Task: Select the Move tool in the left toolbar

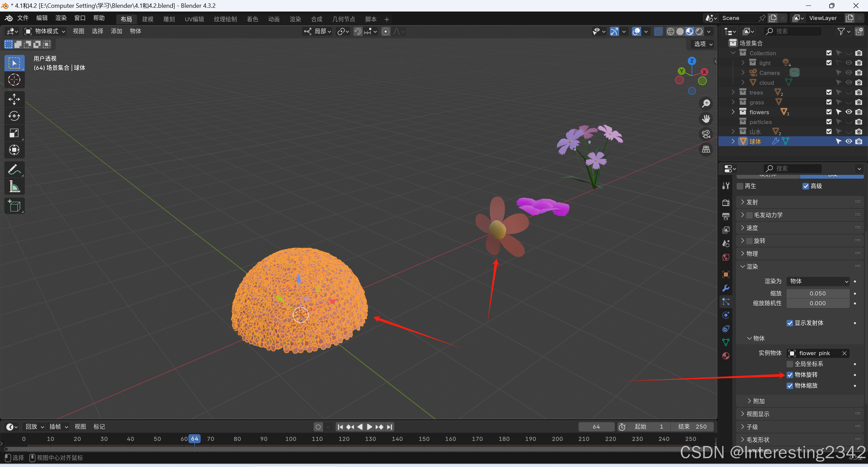Action: 14,99
